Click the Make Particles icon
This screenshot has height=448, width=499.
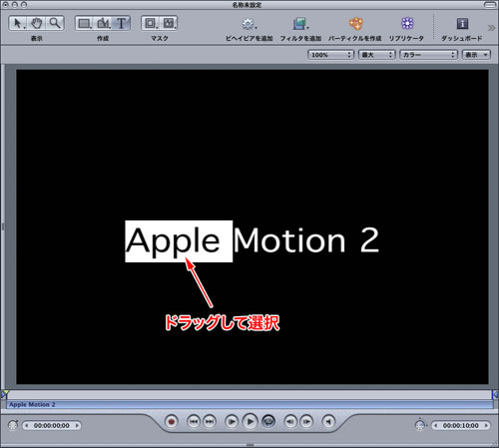(x=355, y=24)
